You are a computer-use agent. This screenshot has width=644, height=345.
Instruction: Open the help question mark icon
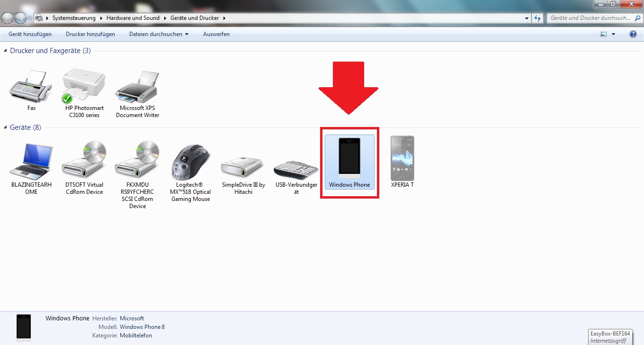click(633, 34)
